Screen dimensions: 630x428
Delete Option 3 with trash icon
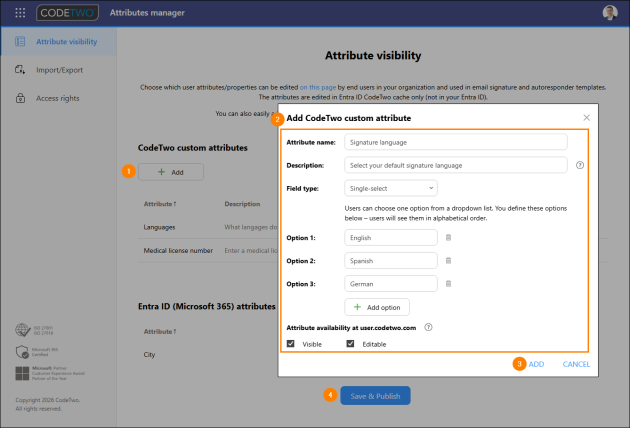(448, 284)
